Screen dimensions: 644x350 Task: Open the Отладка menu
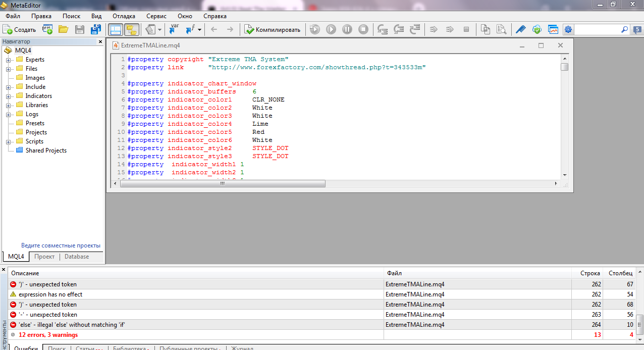point(124,16)
